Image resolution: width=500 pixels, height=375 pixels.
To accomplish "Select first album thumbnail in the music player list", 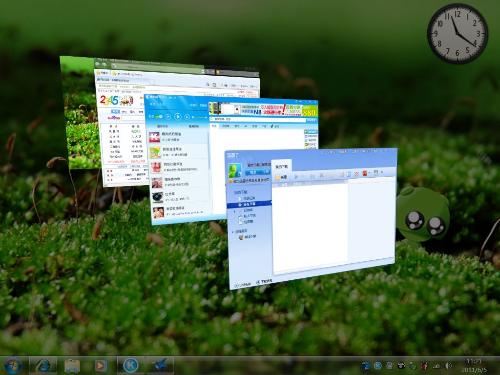I will pyautogui.click(x=154, y=137).
